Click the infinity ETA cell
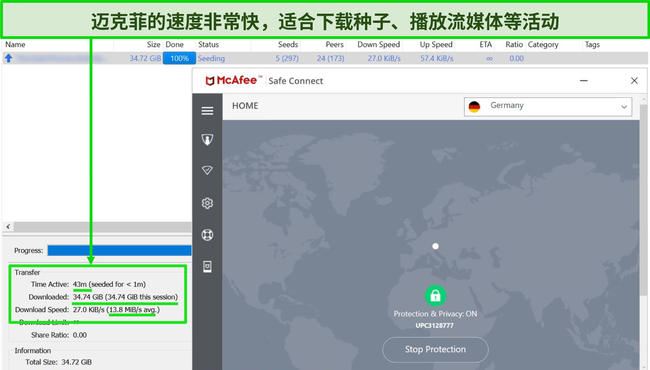 (489, 58)
